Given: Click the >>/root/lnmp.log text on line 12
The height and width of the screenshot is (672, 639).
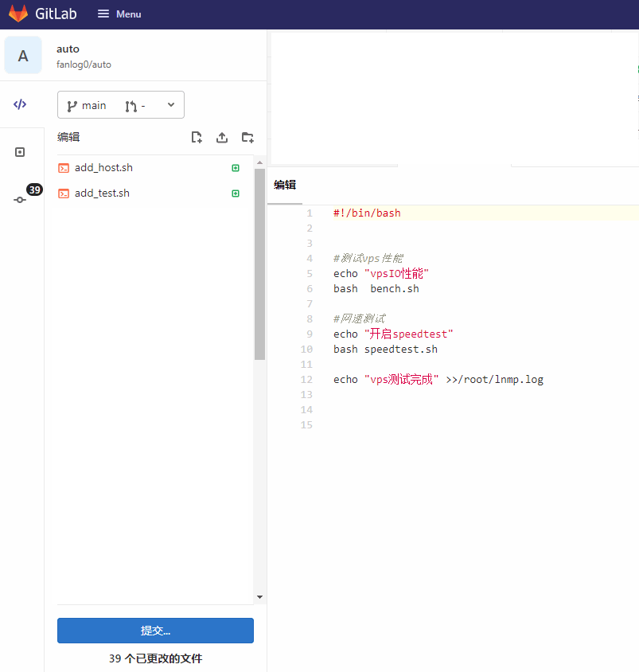Looking at the screenshot, I should click(x=495, y=379).
